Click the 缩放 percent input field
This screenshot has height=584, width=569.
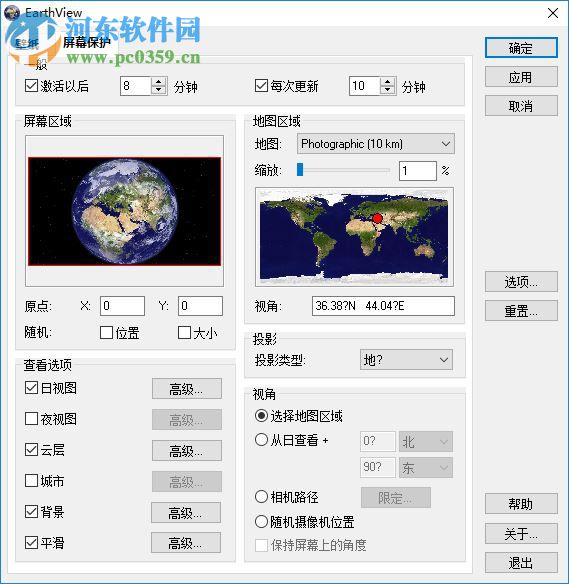point(418,171)
